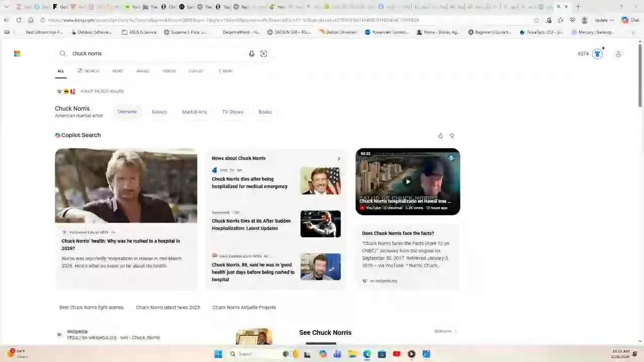Open 'Chuck Norris Dies at 86' Newsweek article
644x362 pixels.
[x=251, y=225]
